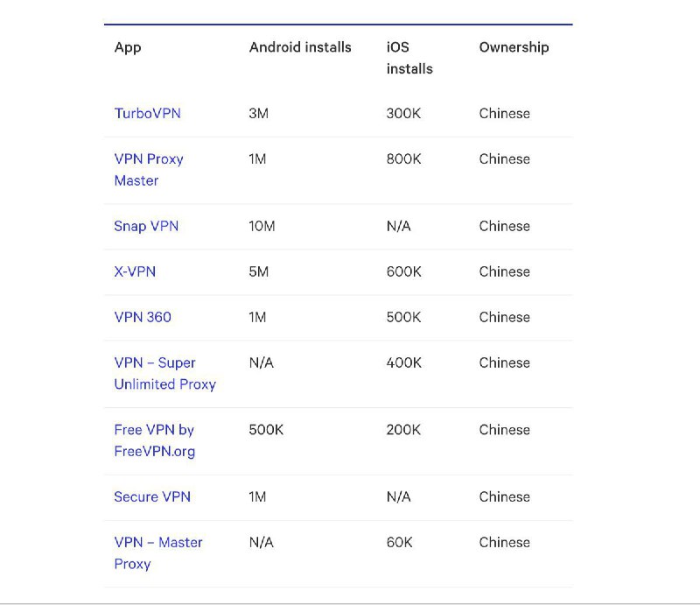Click X-VPN's 600K iOS installs cell
The height and width of the screenshot is (605, 700).
[403, 271]
